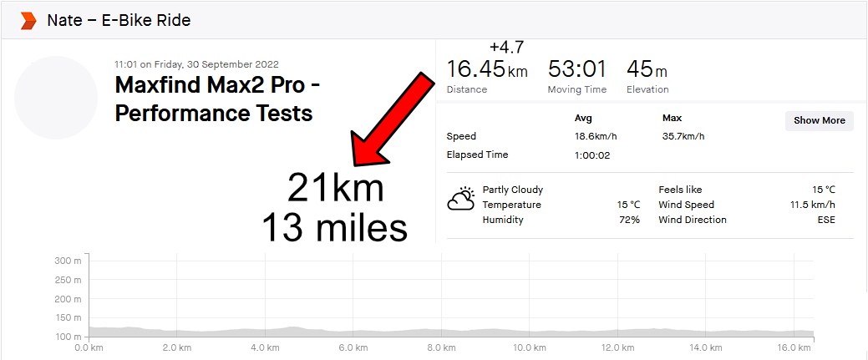Open the Nate – E-Bike Ride header title

click(x=119, y=21)
